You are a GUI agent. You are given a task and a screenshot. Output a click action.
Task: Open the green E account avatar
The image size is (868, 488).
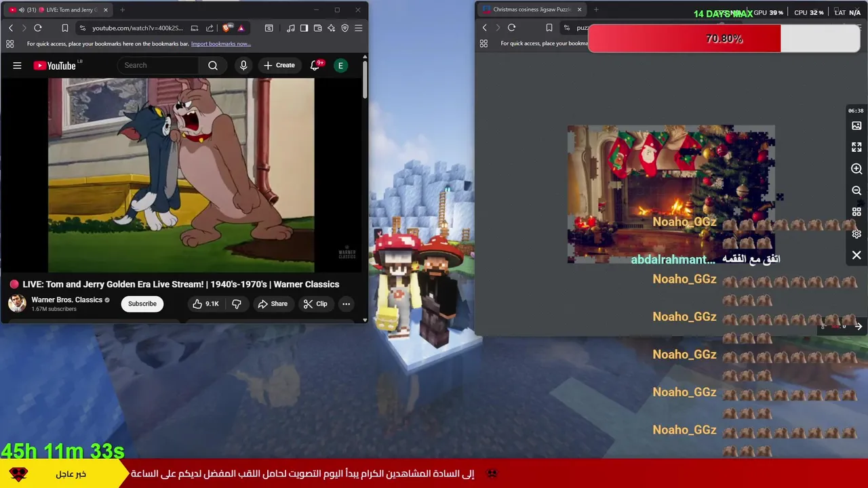point(340,65)
